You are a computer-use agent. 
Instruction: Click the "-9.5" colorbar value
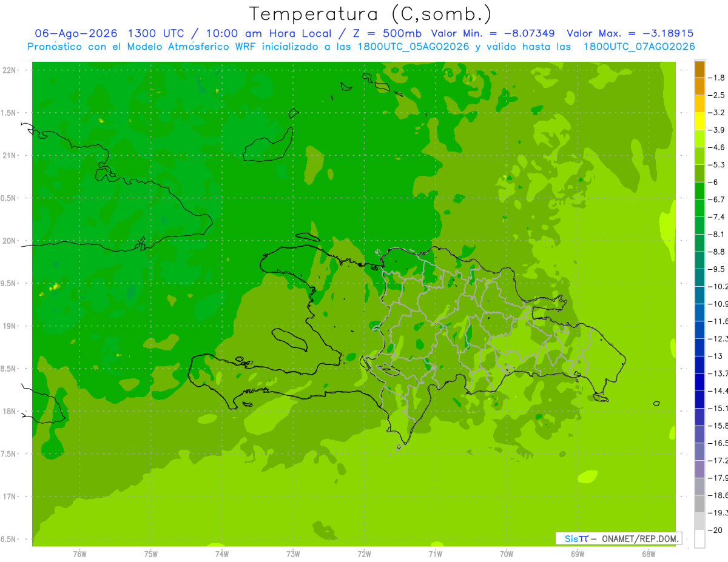717,269
